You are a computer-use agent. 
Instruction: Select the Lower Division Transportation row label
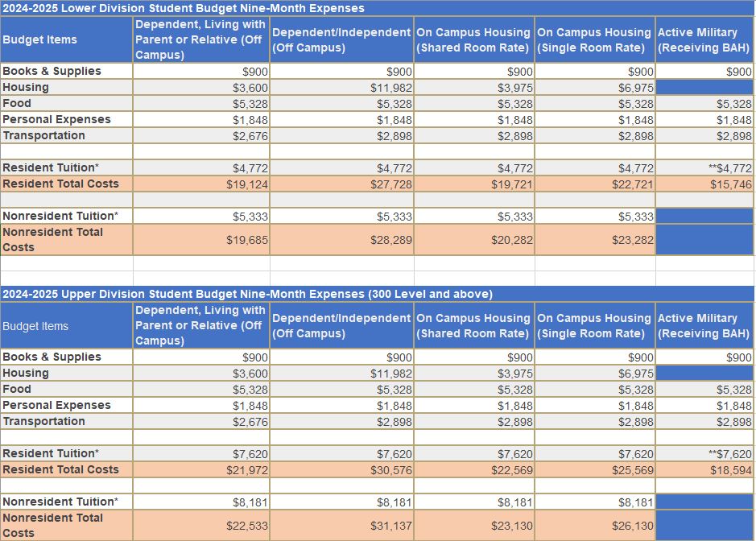coord(44,135)
